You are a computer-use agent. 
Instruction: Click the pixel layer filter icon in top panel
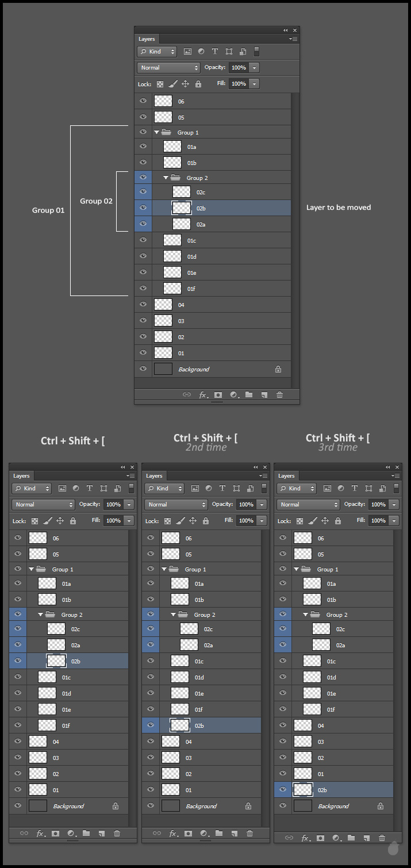coord(187,52)
